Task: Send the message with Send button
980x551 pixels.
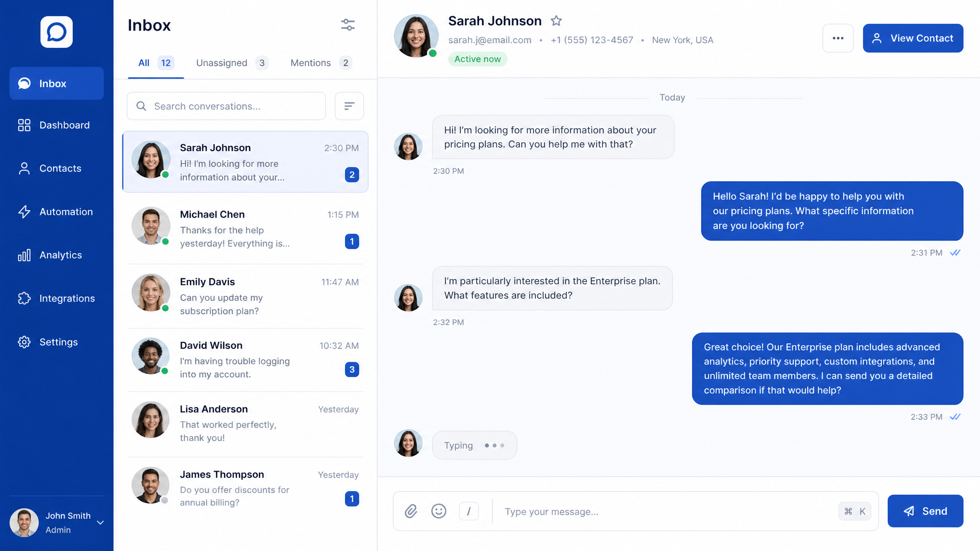Action: pos(925,511)
